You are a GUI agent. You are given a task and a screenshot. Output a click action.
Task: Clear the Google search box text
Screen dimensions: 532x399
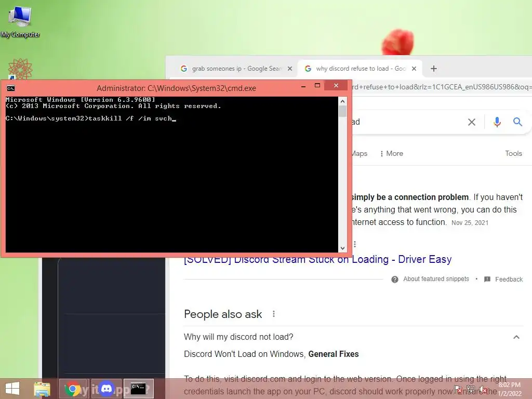point(472,122)
